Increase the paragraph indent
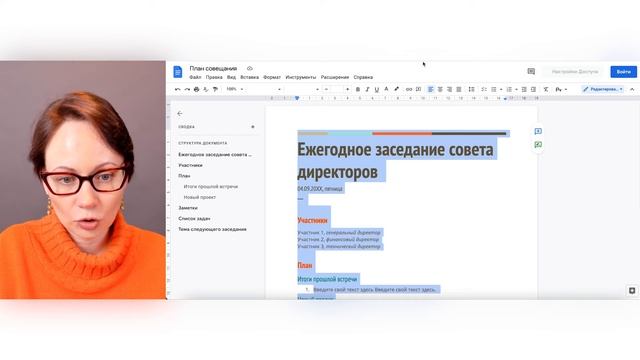 533,89
